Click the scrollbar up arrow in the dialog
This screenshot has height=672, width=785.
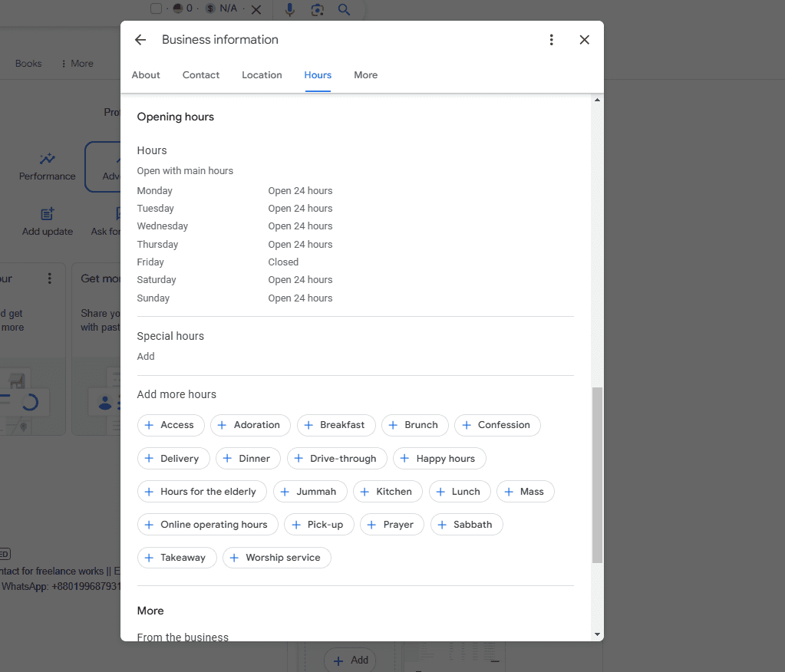click(597, 100)
